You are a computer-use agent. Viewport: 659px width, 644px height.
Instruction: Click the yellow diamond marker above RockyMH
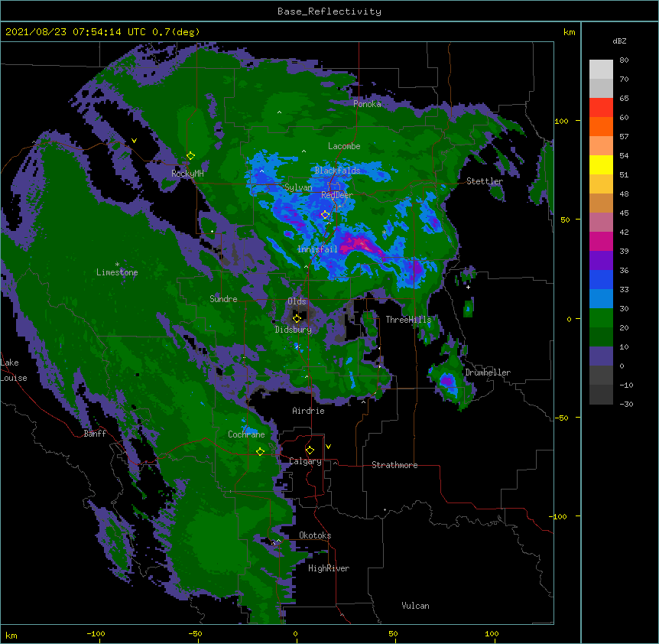[x=190, y=156]
